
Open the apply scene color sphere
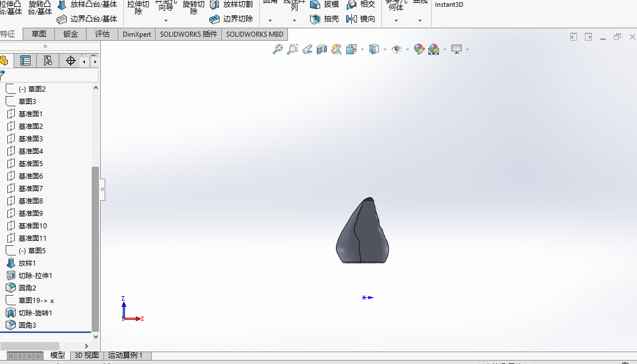[434, 50]
